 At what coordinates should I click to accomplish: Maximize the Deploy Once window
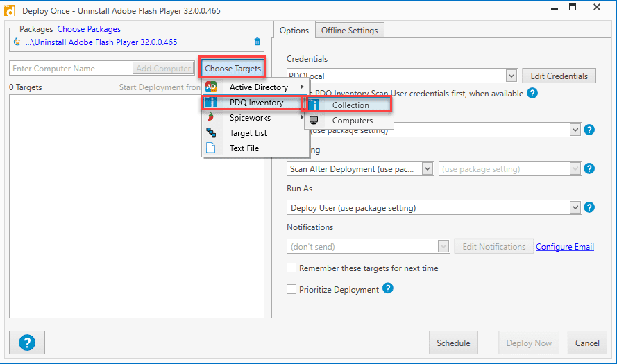(x=573, y=8)
